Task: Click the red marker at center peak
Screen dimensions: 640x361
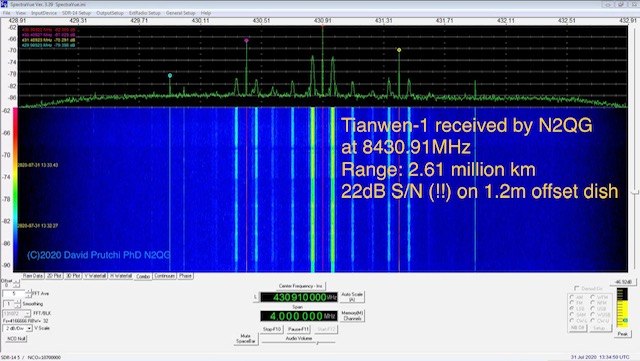Action: [x=322, y=26]
